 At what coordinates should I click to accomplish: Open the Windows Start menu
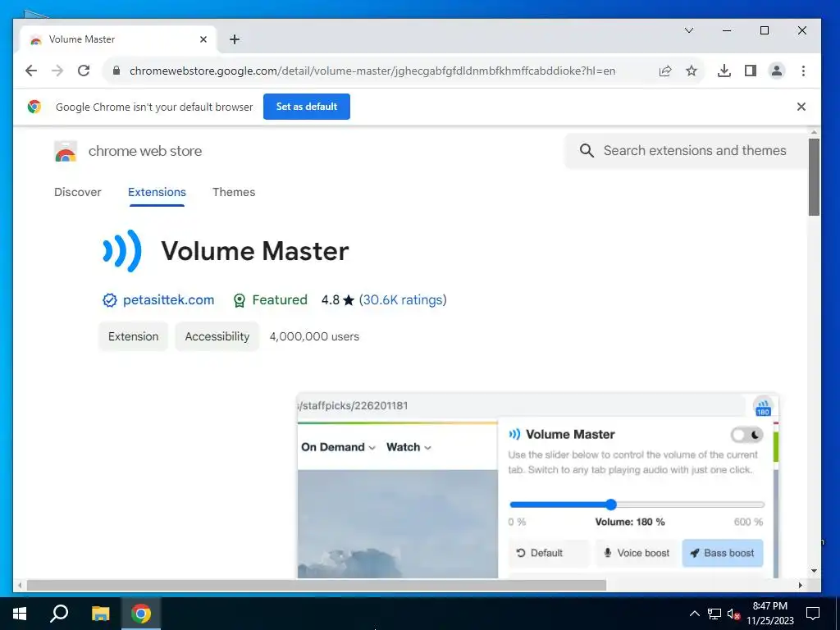click(x=20, y=614)
